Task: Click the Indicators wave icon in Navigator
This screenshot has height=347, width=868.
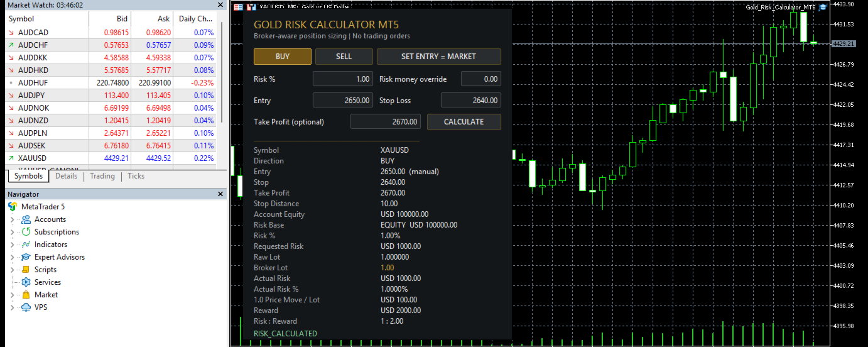Action: (x=26, y=245)
